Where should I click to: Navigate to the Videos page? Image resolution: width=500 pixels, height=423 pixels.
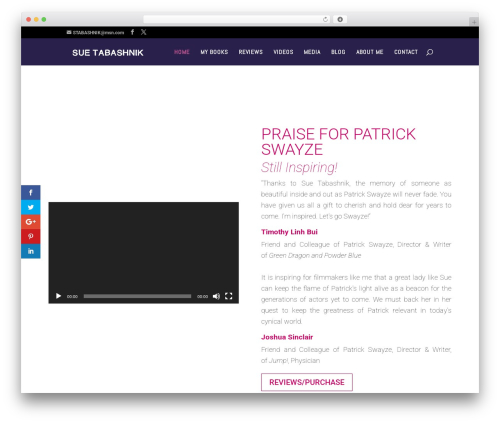(283, 52)
